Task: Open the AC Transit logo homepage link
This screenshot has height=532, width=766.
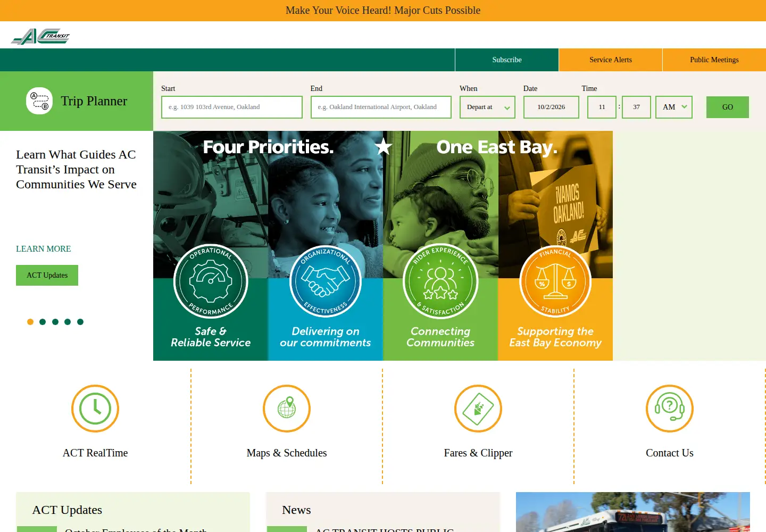Action: click(x=40, y=36)
